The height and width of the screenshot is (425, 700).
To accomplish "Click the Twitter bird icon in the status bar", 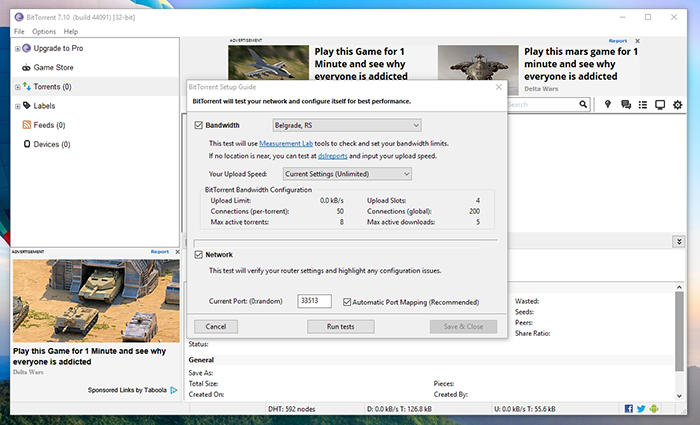I will point(641,408).
